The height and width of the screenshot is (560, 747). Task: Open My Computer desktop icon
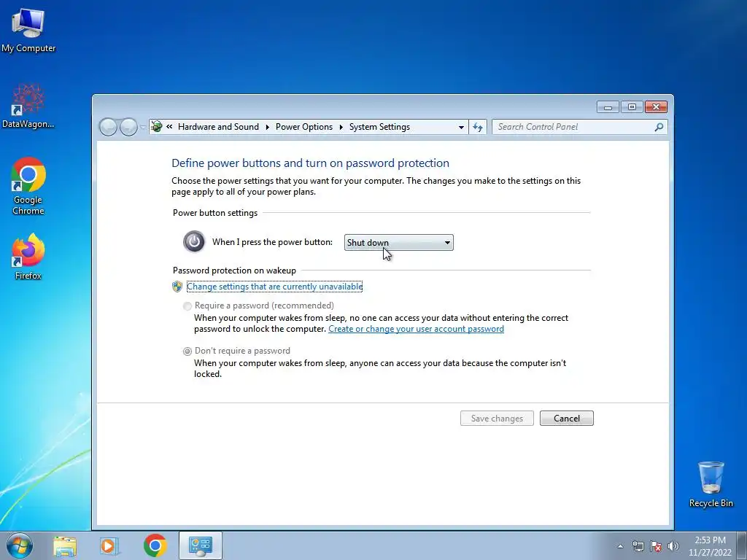[x=28, y=30]
